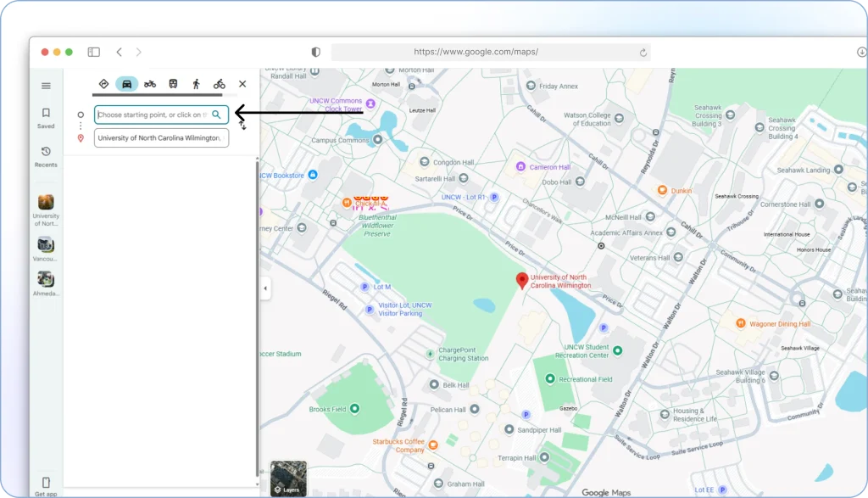Viewport: 868px width, 498px height.
Task: Select transit travel mode
Action: pos(173,84)
